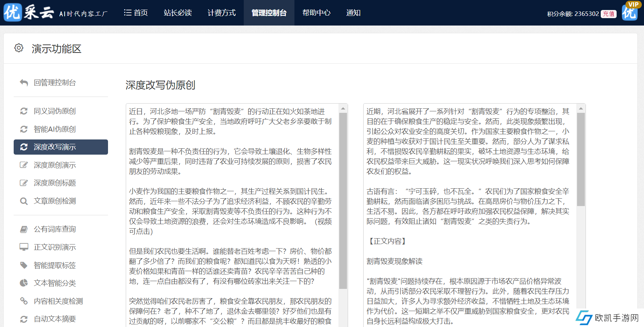Click up arrow of right textarea scrollbar
Screen dimensions: 644x327
click(x=581, y=108)
